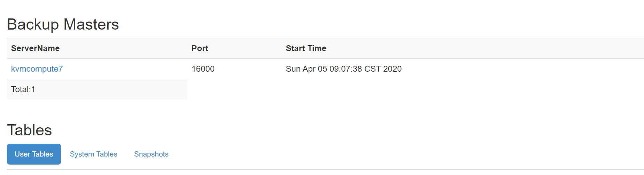Click the word Masters in the heading

[x=91, y=24]
